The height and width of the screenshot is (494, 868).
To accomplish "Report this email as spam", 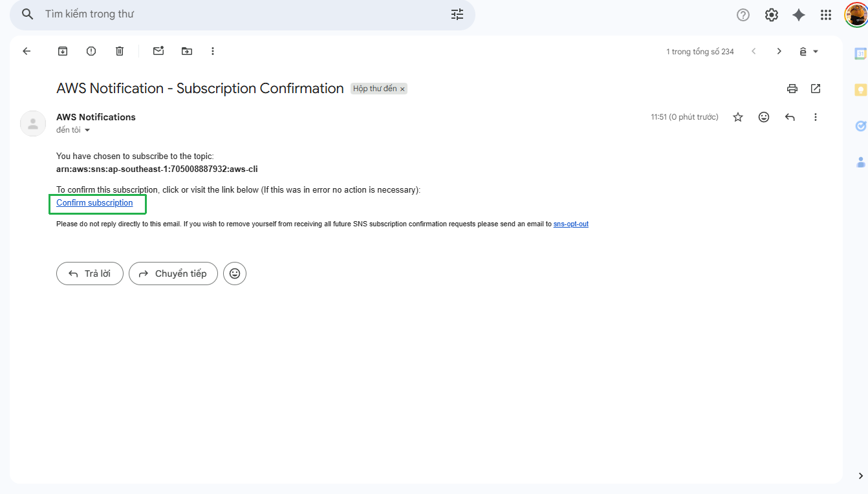I will coord(91,51).
